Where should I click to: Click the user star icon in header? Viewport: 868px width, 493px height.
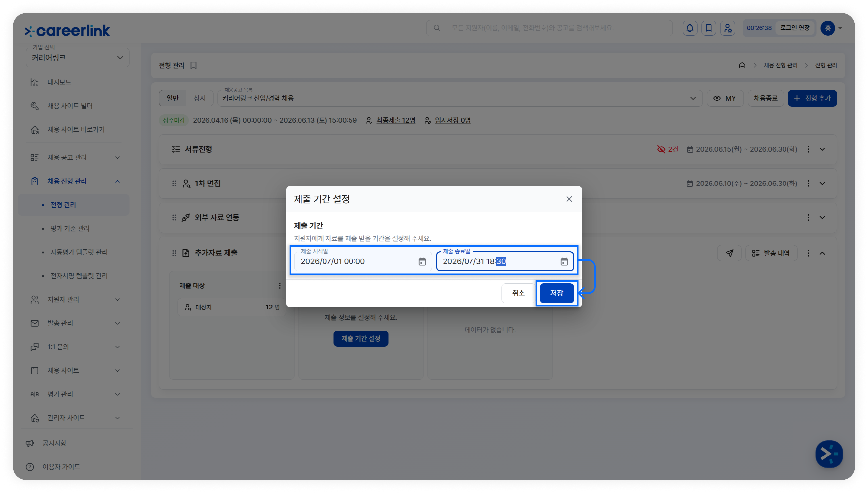pyautogui.click(x=728, y=28)
